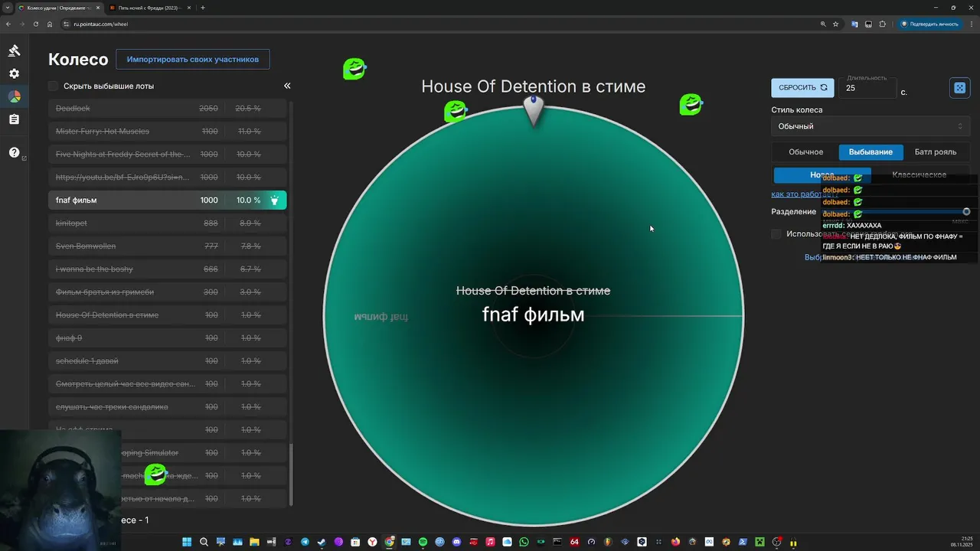Select the Выбывание mode tab

tap(871, 152)
